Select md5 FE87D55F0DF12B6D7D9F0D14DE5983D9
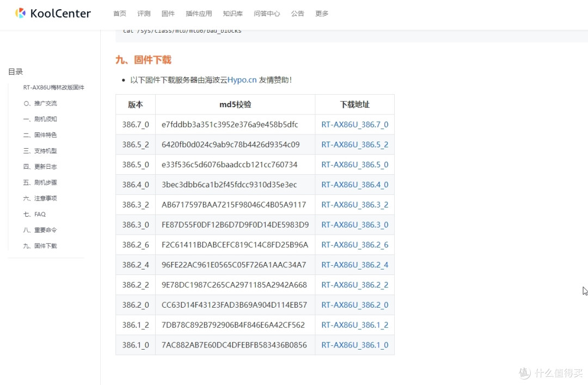588x385 pixels. (x=235, y=225)
